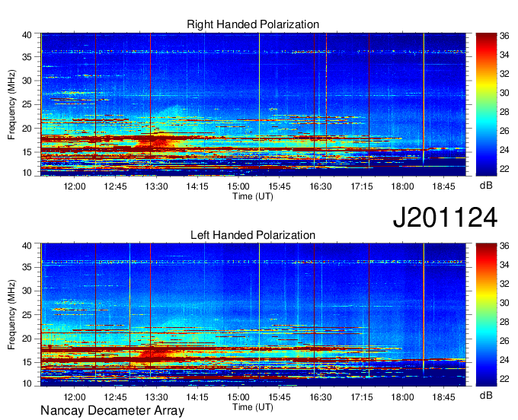Click the top plot's 'Frequency (MHz)' axis label

(11, 104)
